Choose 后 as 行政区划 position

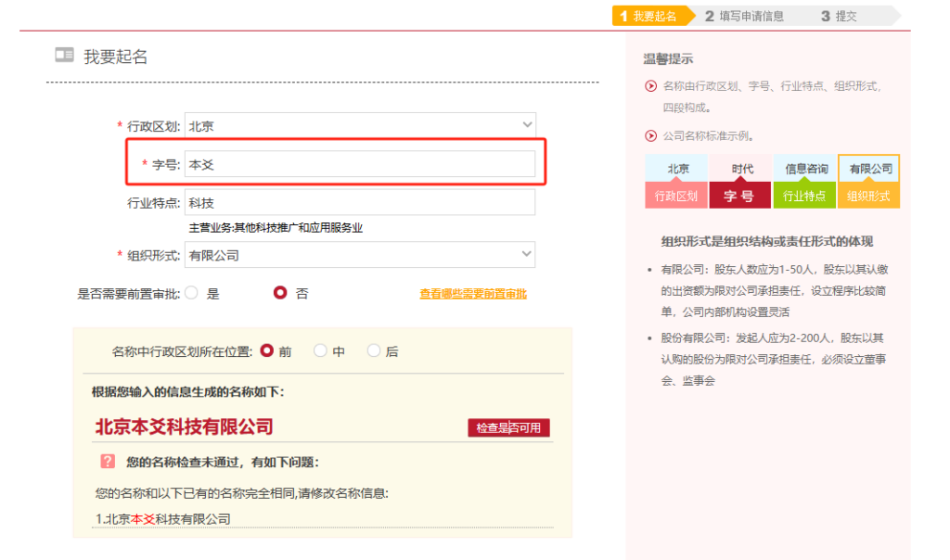374,351
